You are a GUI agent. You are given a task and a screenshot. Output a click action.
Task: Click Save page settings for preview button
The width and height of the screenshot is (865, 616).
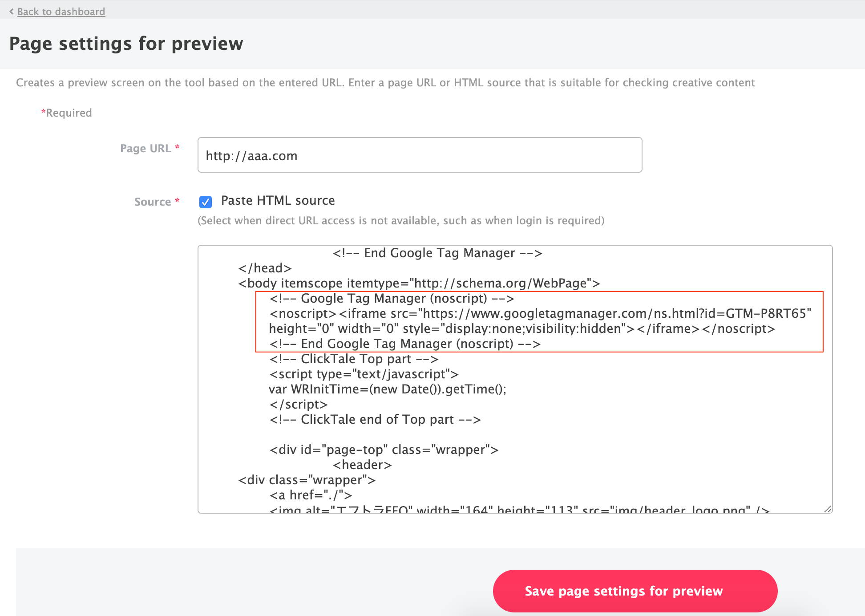point(635,591)
